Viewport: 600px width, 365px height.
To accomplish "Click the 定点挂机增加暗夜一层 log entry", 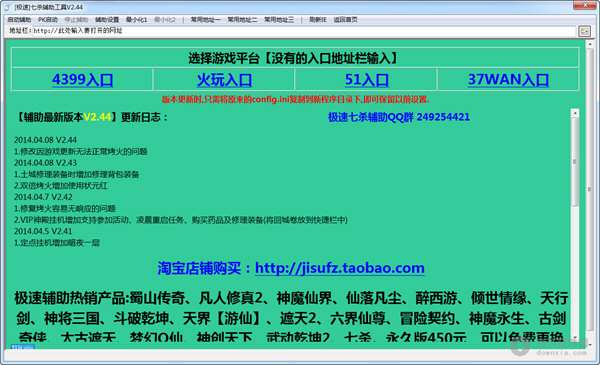I will (57, 243).
